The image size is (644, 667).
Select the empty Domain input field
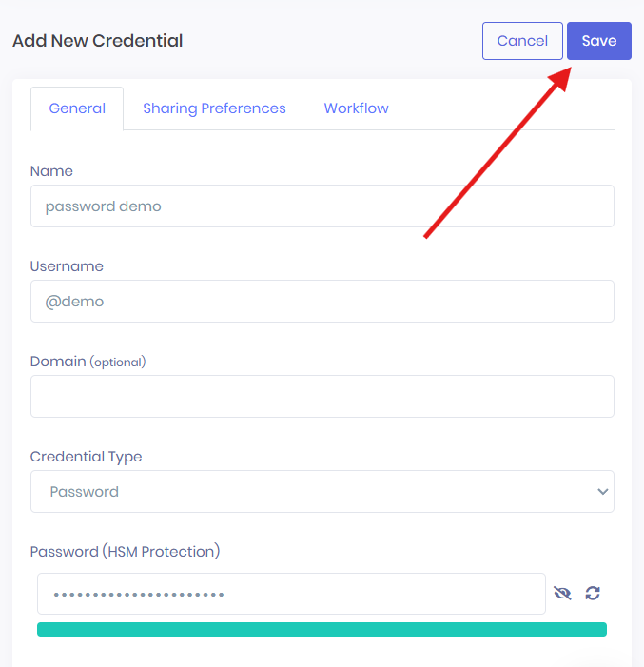point(322,396)
